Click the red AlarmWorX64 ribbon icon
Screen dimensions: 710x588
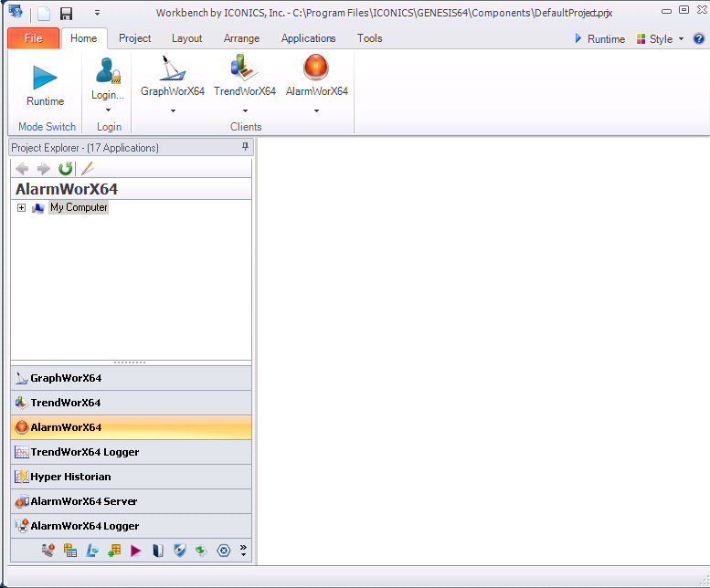[316, 69]
